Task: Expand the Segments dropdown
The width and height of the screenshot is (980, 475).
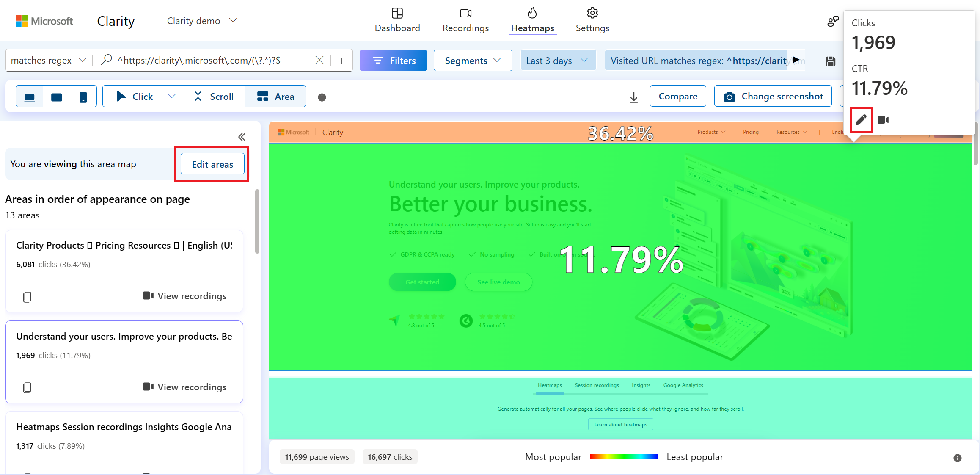Action: tap(471, 60)
